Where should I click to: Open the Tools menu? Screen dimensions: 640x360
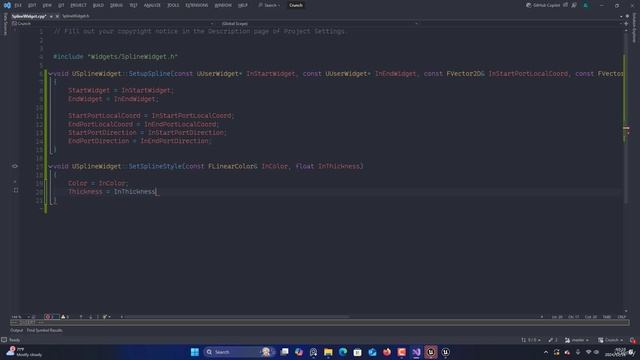173,5
